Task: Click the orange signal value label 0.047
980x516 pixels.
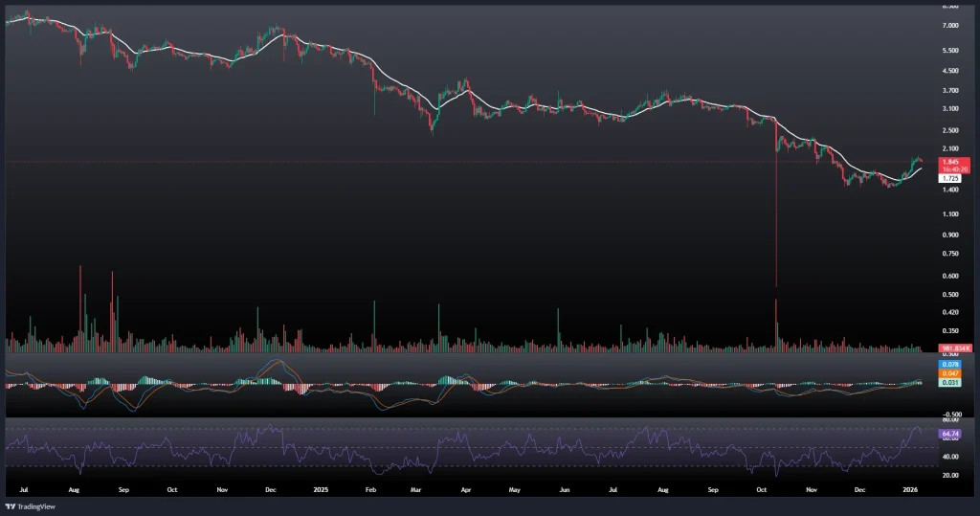Action: tap(950, 374)
